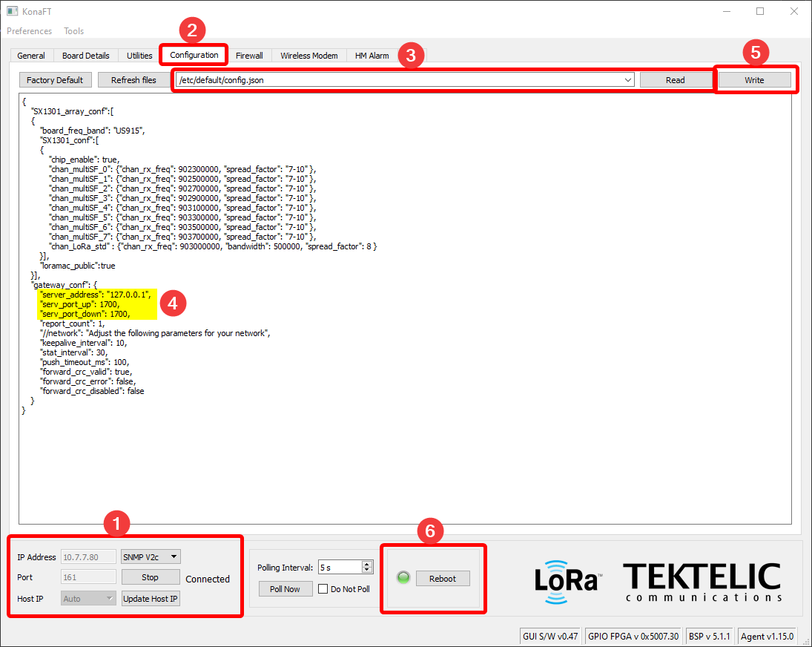
Task: Switch to the Firewall tab
Action: click(249, 55)
